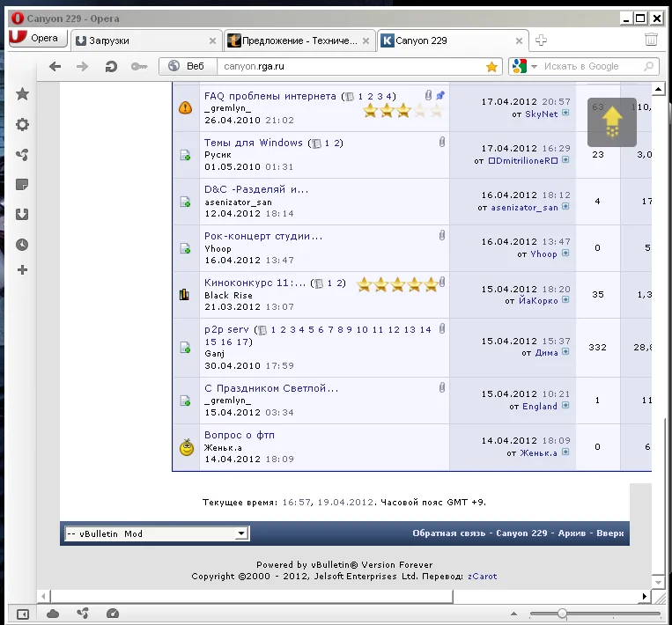The width and height of the screenshot is (672, 625).
Task: Open the vBulletin Mod style dropdown
Action: tap(157, 533)
